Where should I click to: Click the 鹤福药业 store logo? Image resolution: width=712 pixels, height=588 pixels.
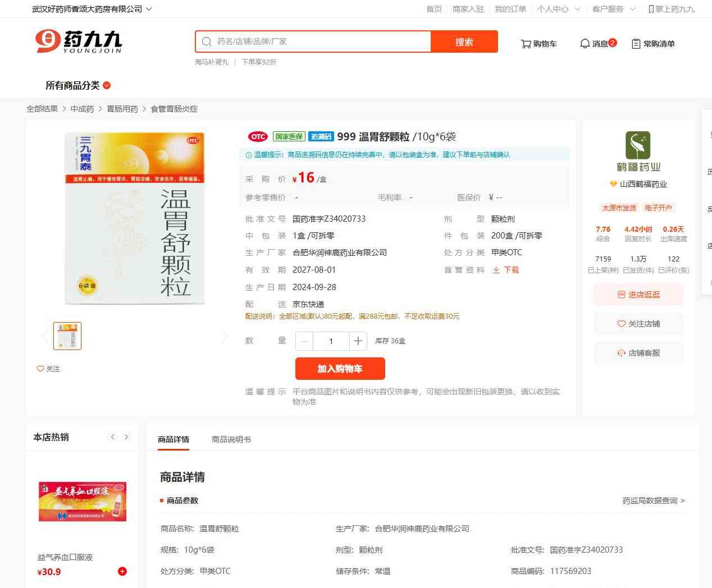[x=638, y=146]
